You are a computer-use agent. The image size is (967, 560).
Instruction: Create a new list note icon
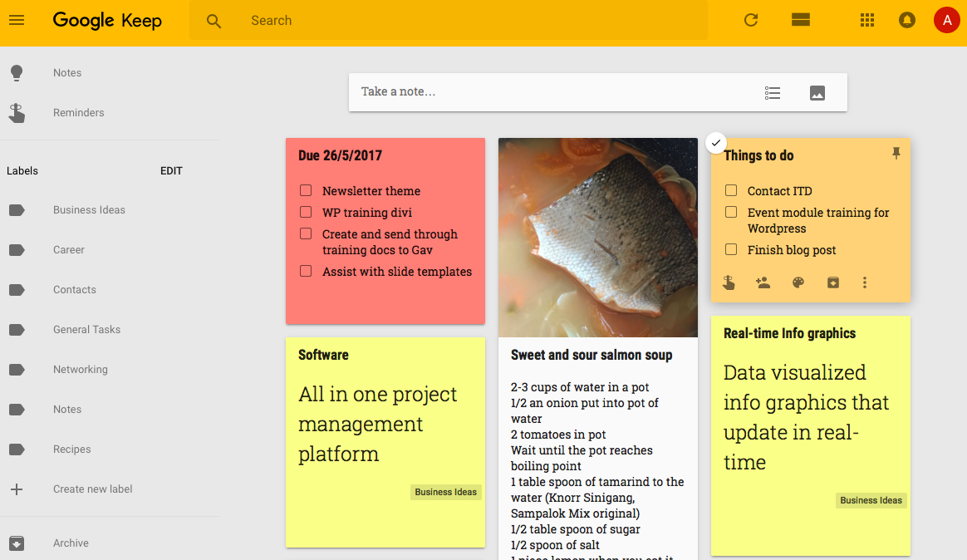772,92
